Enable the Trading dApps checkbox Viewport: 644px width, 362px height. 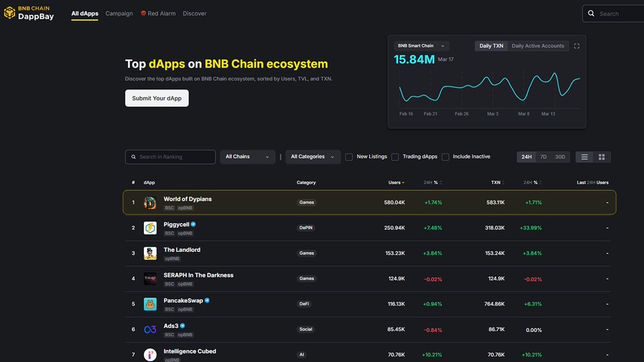395,157
